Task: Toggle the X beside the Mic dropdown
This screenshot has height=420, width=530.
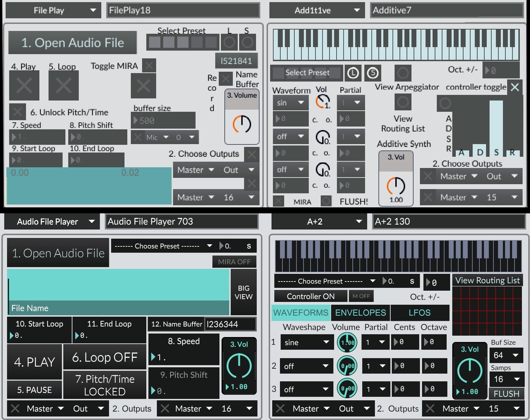Action: click(x=138, y=137)
